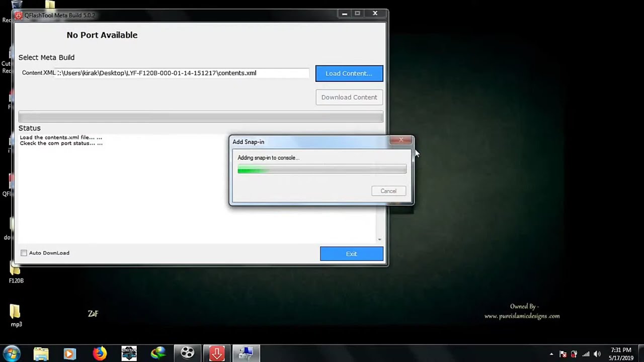The height and width of the screenshot is (362, 644).
Task: Click the status log scroll down arrow
Action: 379,239
